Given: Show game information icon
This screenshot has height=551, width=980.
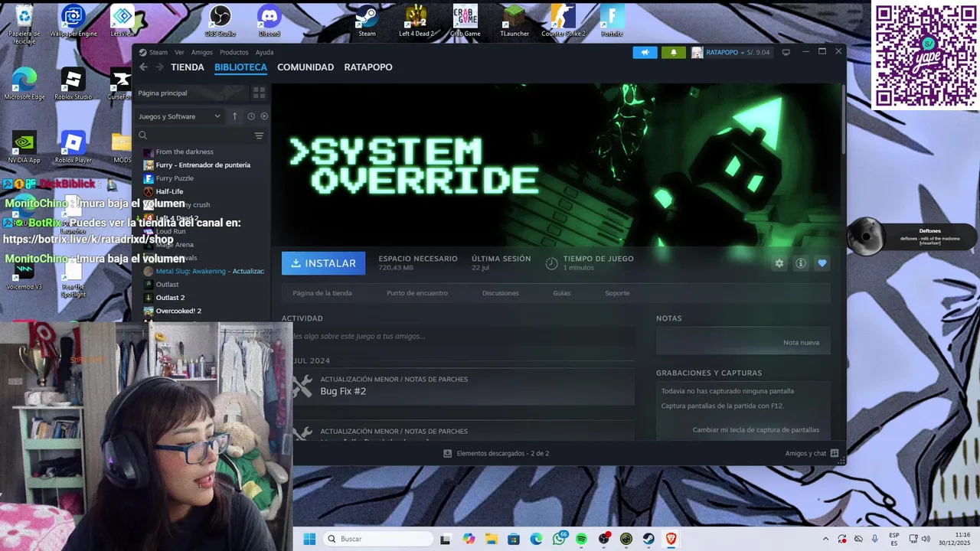Looking at the screenshot, I should 801,263.
